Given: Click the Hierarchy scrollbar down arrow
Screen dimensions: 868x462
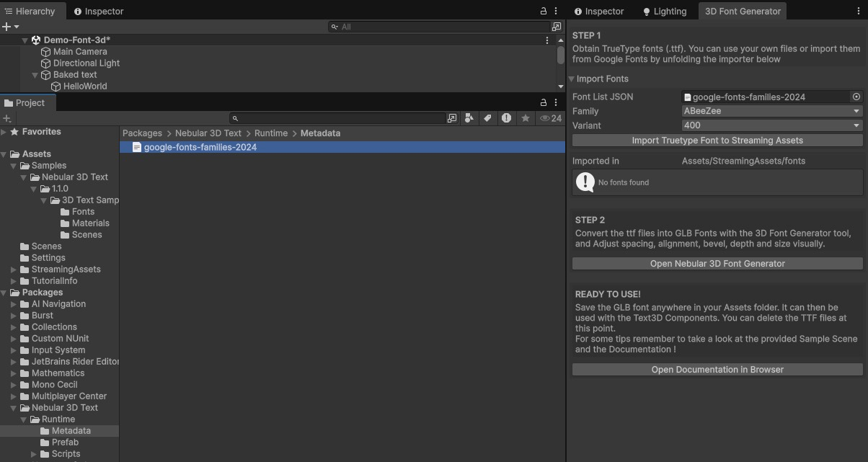Looking at the screenshot, I should [561, 86].
